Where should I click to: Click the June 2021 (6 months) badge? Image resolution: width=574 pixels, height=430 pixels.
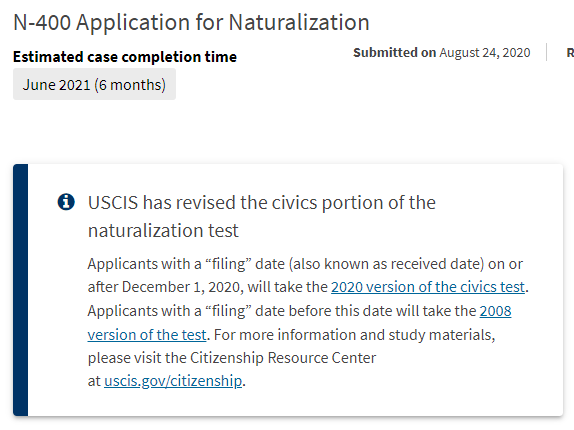(x=94, y=84)
